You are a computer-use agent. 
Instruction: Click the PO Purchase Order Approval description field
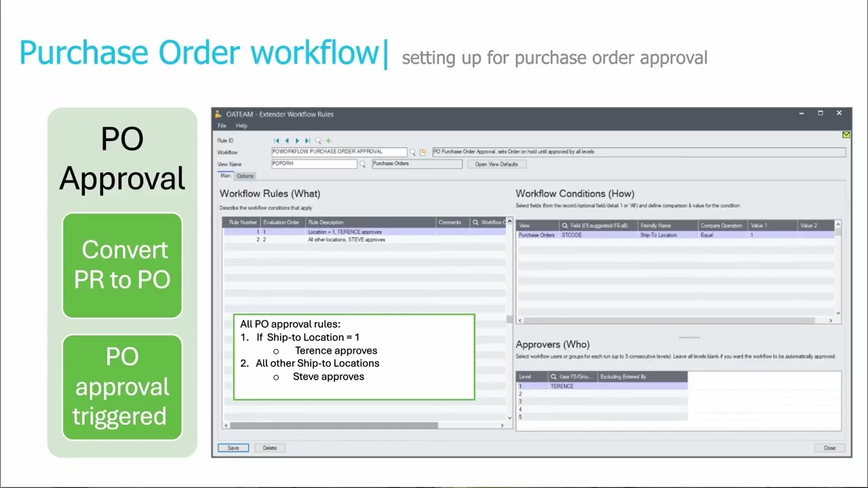(x=639, y=152)
